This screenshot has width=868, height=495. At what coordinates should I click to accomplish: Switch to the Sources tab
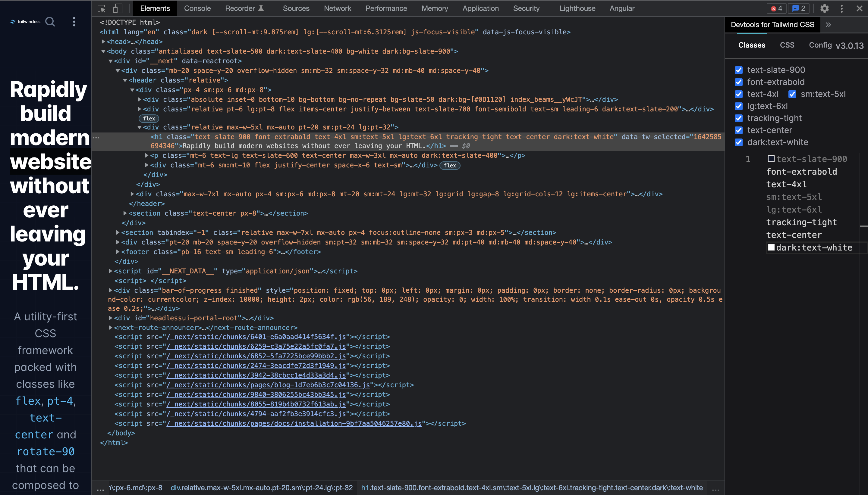tap(296, 8)
